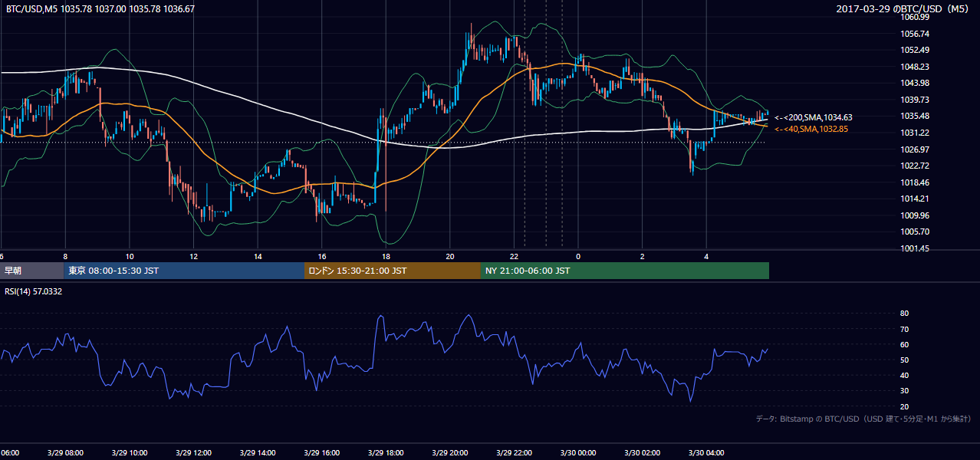Click the '3/29 20:00' time axis label
980x460 pixels.
450,453
